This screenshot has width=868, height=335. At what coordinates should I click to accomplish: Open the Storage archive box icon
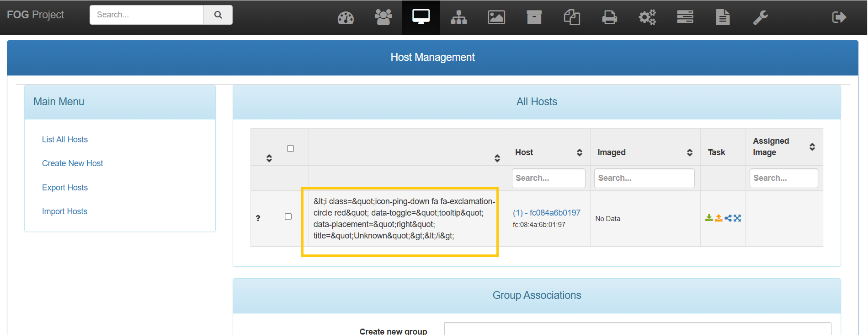pos(534,17)
